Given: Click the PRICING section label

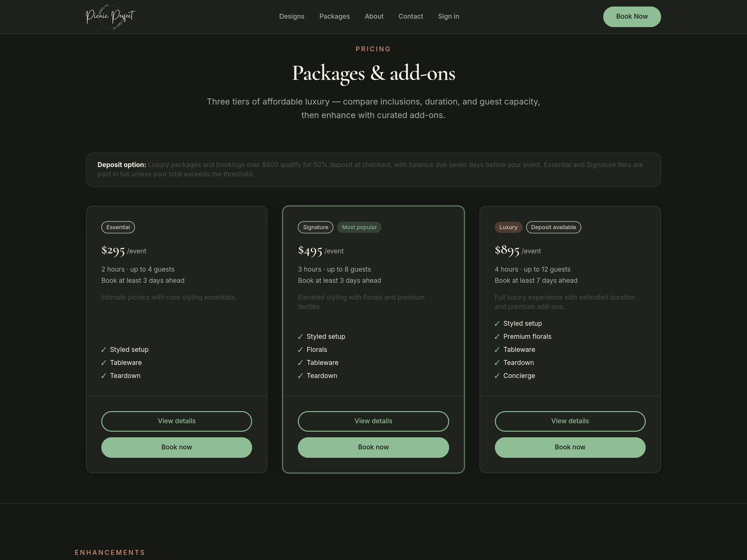Looking at the screenshot, I should pos(373,49).
